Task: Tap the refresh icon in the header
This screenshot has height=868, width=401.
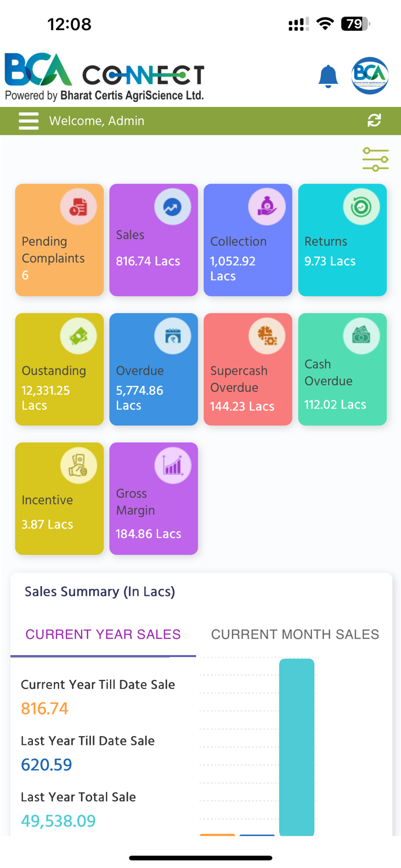Action: 375,121
